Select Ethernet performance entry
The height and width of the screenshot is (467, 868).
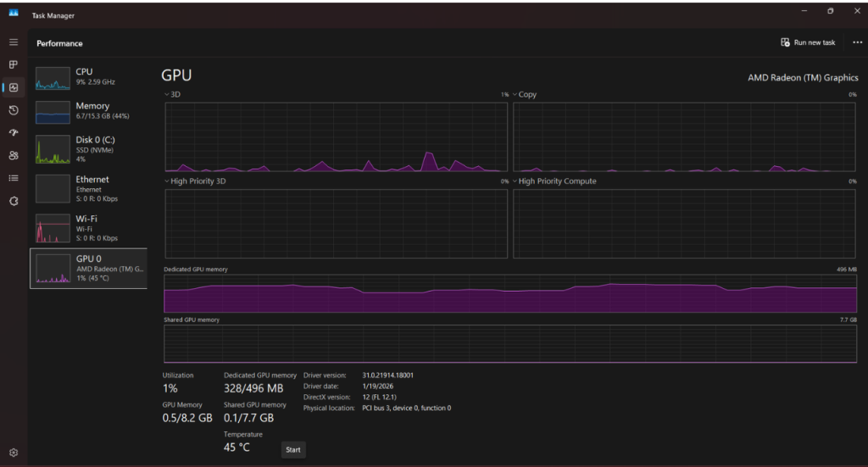pyautogui.click(x=88, y=189)
